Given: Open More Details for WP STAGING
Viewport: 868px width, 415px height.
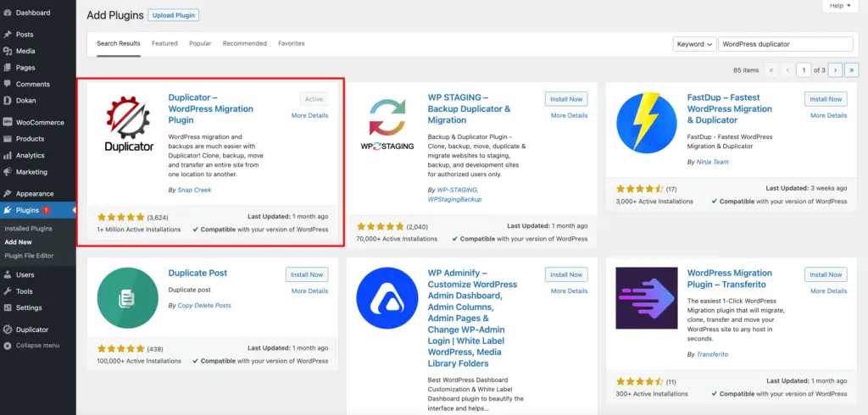Looking at the screenshot, I should (x=569, y=116).
